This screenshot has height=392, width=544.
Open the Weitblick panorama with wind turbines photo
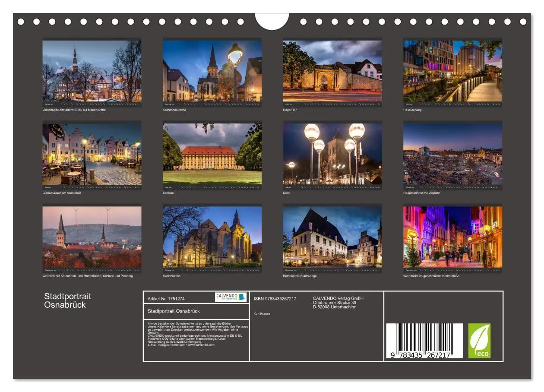[x=92, y=237]
